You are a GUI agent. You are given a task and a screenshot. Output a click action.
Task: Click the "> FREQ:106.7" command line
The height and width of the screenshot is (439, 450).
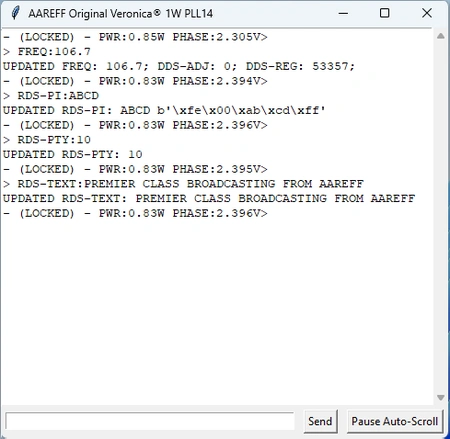[47, 52]
